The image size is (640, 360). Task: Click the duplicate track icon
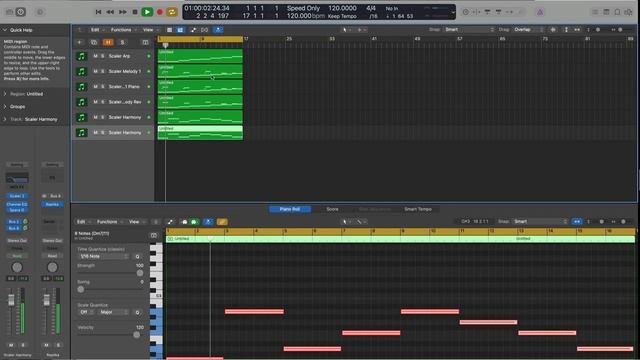point(94,42)
